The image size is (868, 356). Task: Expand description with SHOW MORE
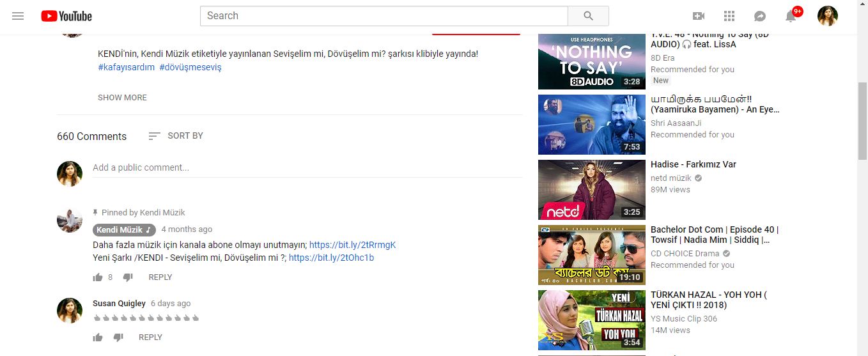(x=122, y=97)
